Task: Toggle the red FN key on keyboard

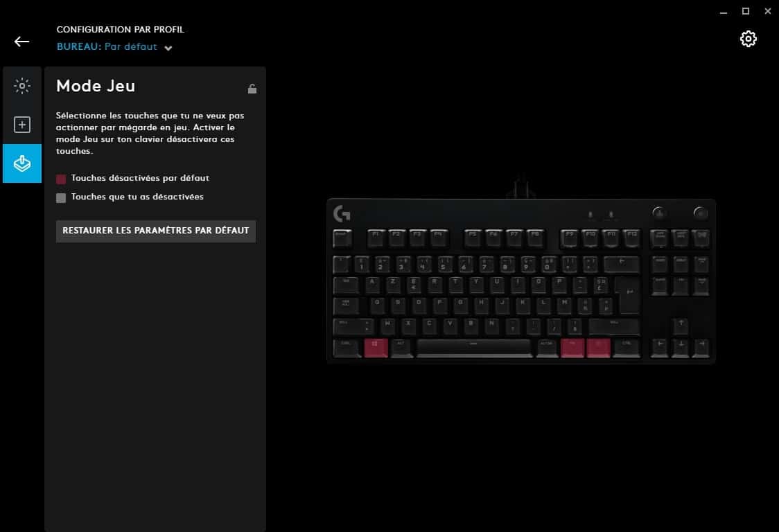Action: point(572,347)
